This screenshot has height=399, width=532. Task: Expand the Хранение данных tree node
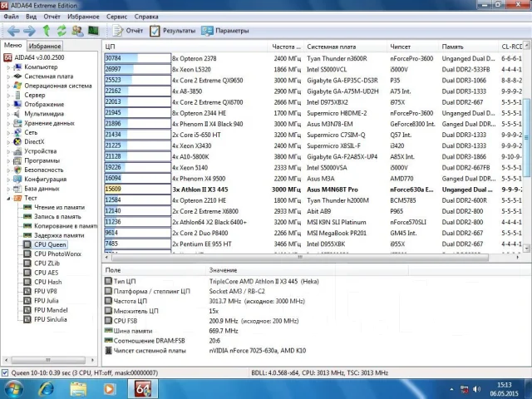9,123
